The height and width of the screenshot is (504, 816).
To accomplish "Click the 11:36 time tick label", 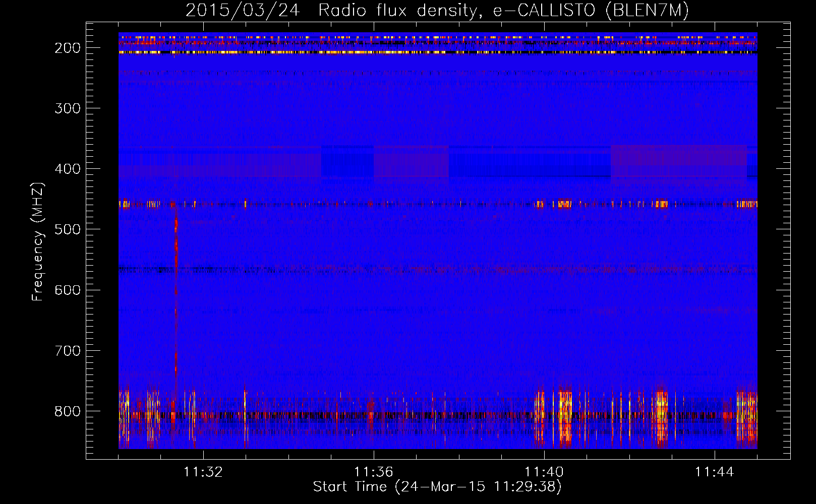I will coord(373,472).
